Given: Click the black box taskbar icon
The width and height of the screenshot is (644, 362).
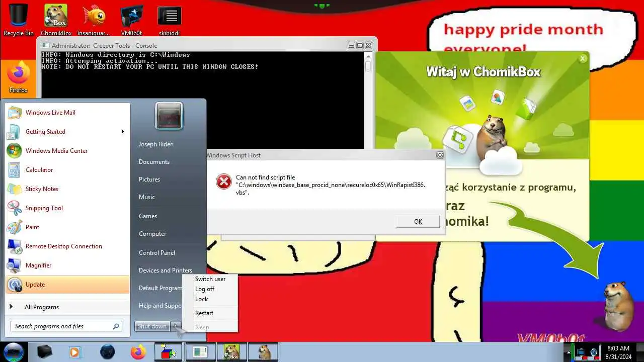Looking at the screenshot, I should pyautogui.click(x=45, y=352).
